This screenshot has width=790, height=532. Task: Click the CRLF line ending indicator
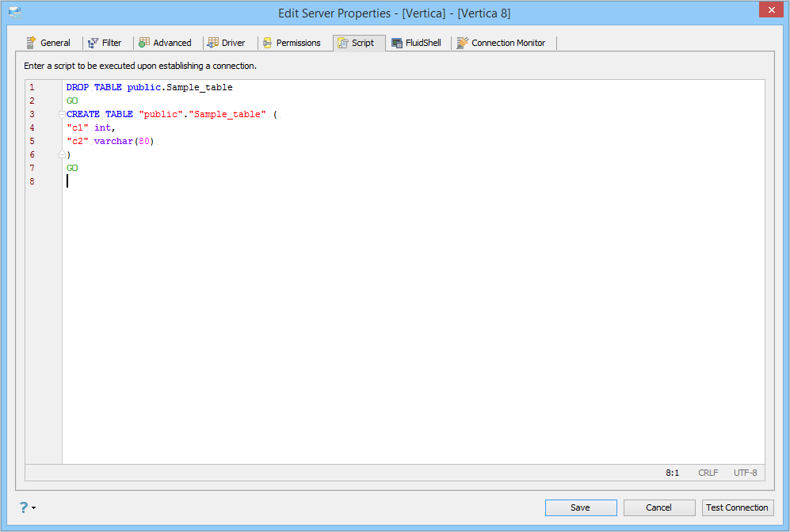pyautogui.click(x=708, y=473)
